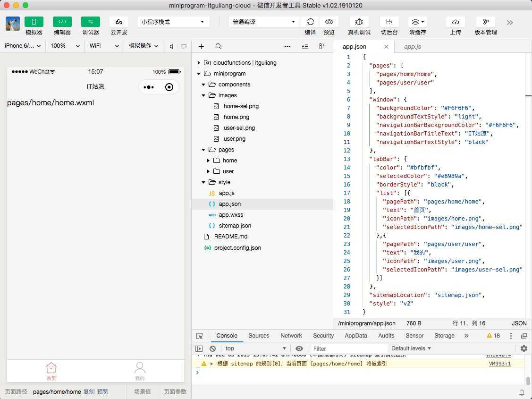Open the 100% zoom dropdown
532x399 pixels.
click(65, 46)
